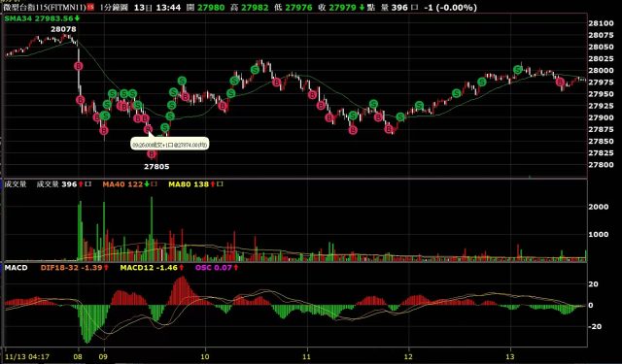
Task: Click the high price 27982
Action: click(x=255, y=7)
